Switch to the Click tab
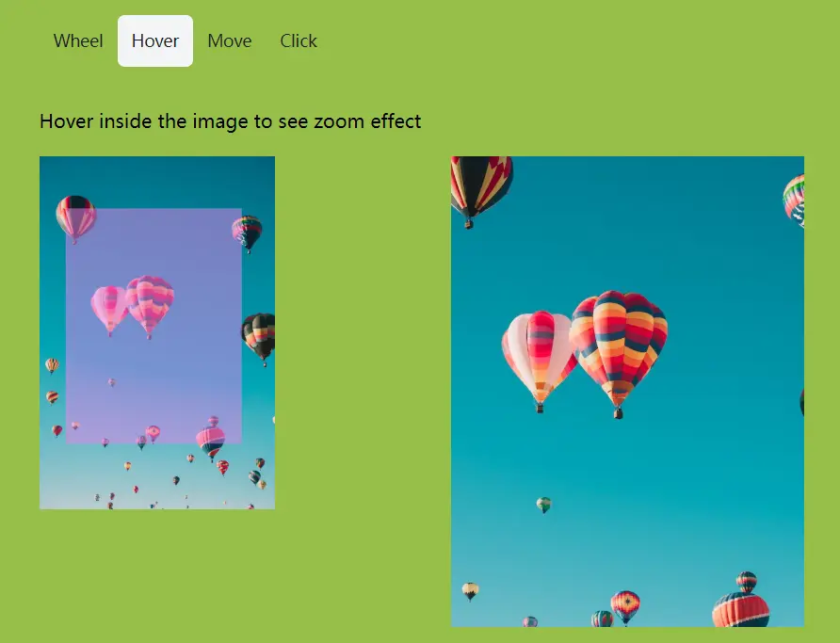The image size is (840, 643). pyautogui.click(x=299, y=40)
